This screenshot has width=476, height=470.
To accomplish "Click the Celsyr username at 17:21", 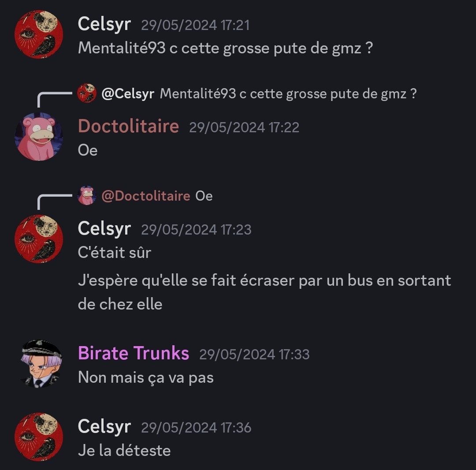I will [104, 24].
